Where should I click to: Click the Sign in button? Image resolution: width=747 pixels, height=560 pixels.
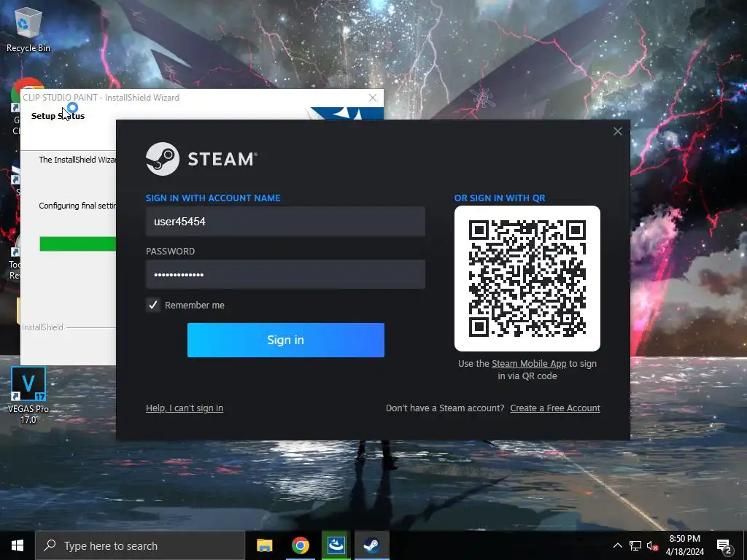[x=285, y=340]
